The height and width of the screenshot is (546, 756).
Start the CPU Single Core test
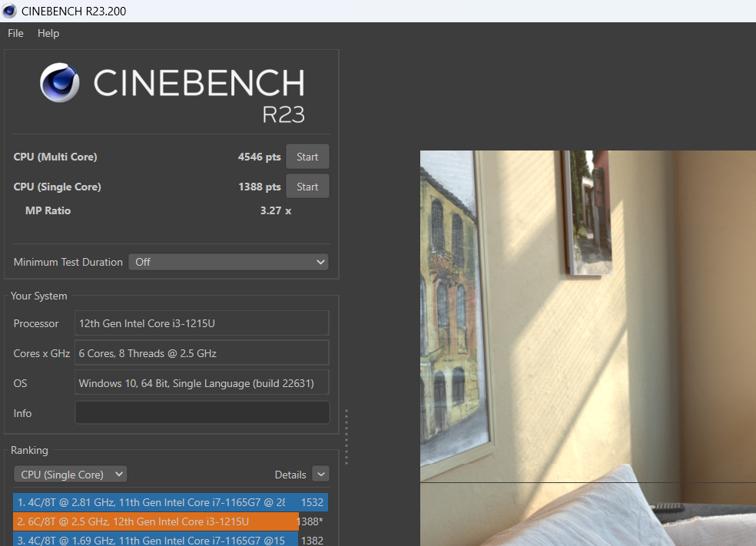[307, 187]
